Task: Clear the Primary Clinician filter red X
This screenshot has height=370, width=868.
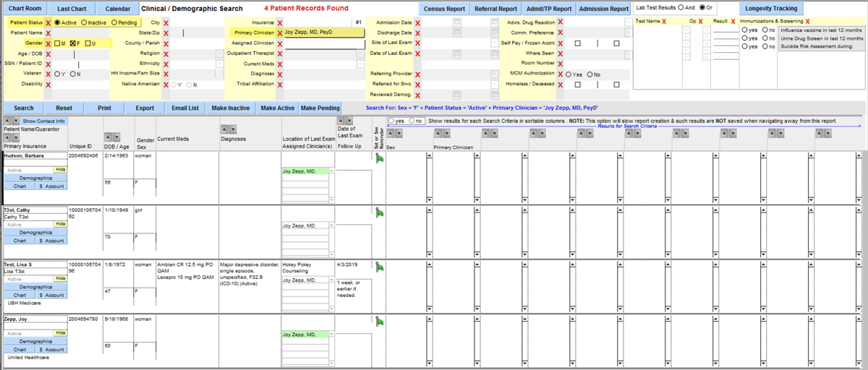Action: 280,33
